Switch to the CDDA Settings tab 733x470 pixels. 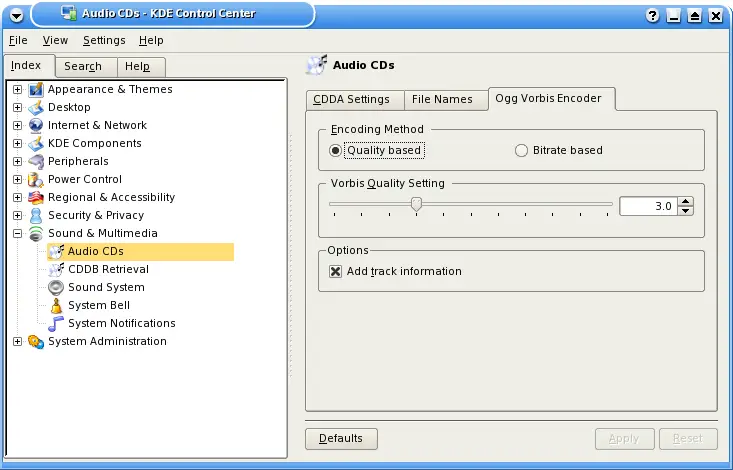click(x=351, y=99)
